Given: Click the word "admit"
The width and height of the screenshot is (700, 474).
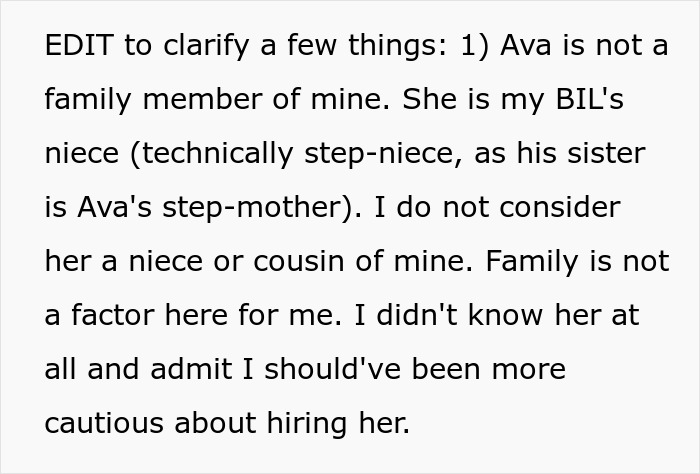Looking at the screenshot, I should click(191, 369).
